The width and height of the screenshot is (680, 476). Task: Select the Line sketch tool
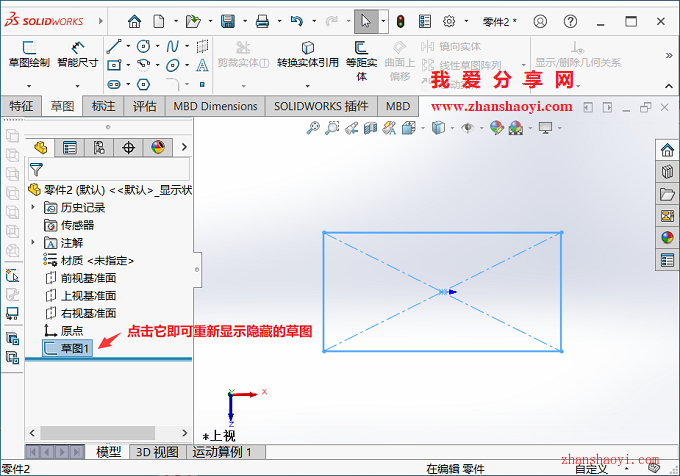[114, 46]
